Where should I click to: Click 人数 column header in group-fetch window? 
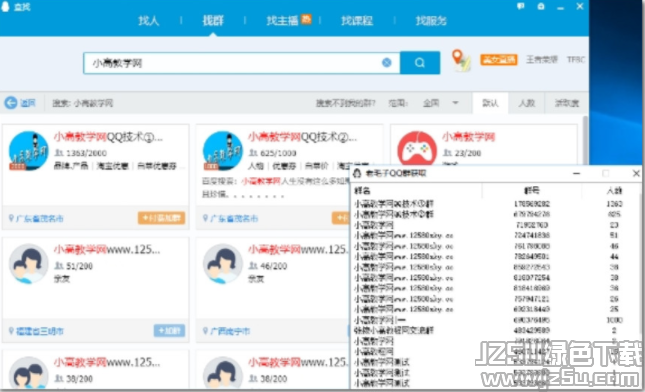click(614, 190)
